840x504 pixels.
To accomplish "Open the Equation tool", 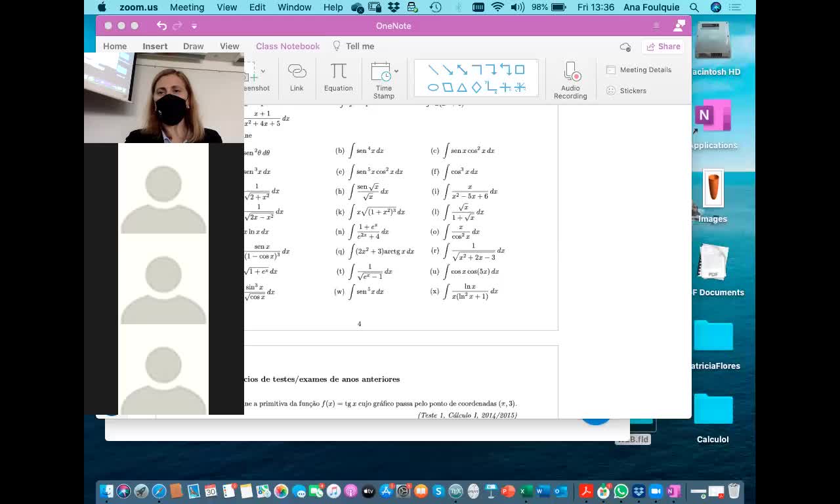I will [x=338, y=77].
